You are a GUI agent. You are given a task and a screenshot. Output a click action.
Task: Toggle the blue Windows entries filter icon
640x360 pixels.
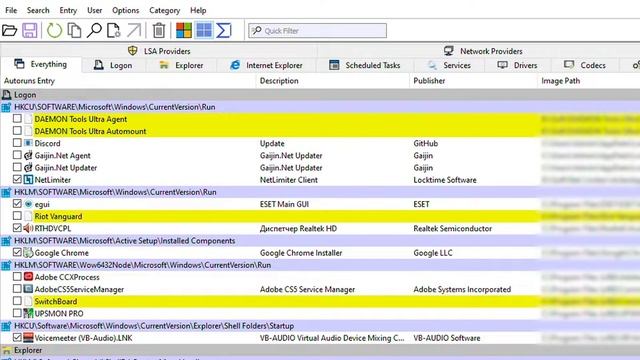tap(204, 31)
